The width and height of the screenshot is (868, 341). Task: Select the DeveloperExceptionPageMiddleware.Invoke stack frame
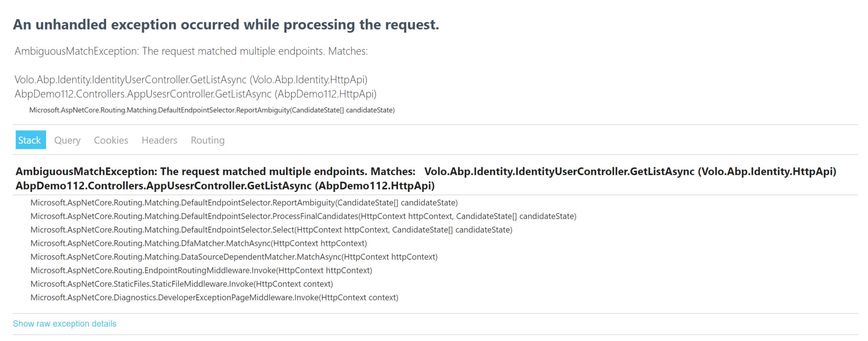click(214, 297)
